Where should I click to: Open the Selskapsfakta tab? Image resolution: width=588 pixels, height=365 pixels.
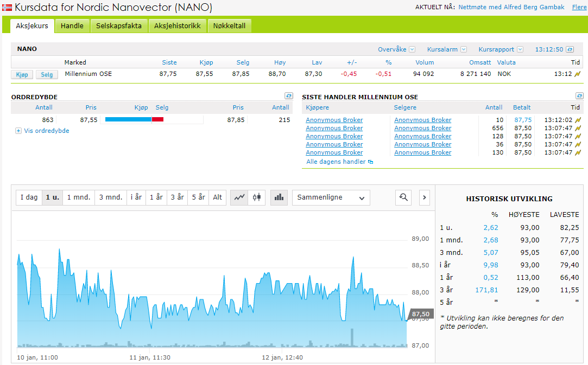pyautogui.click(x=119, y=26)
